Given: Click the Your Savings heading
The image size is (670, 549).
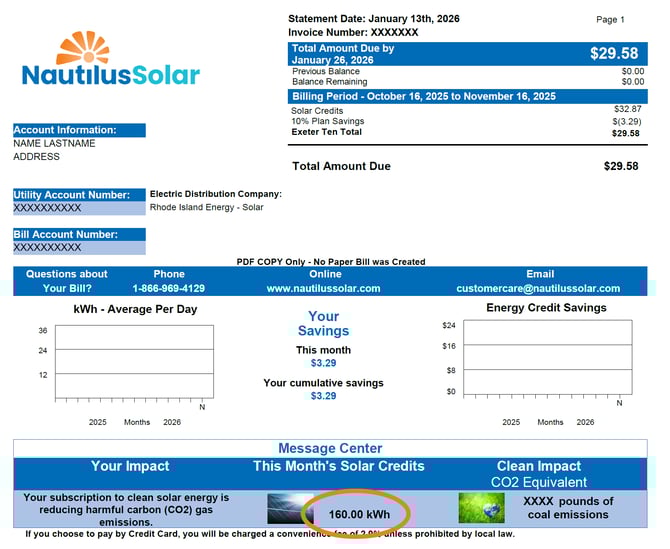Looking at the screenshot, I should 323,323.
